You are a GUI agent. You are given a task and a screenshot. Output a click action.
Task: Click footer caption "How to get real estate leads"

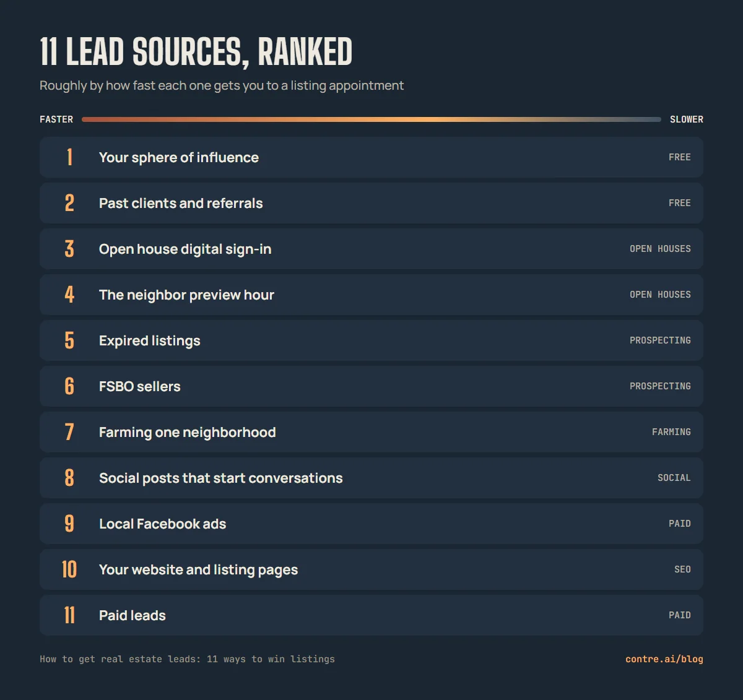(x=187, y=659)
